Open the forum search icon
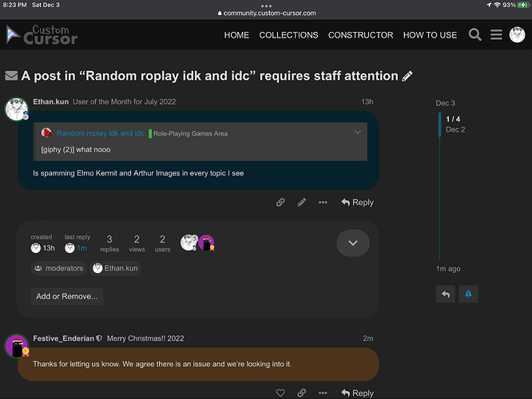The width and height of the screenshot is (532, 399). pyautogui.click(x=474, y=35)
